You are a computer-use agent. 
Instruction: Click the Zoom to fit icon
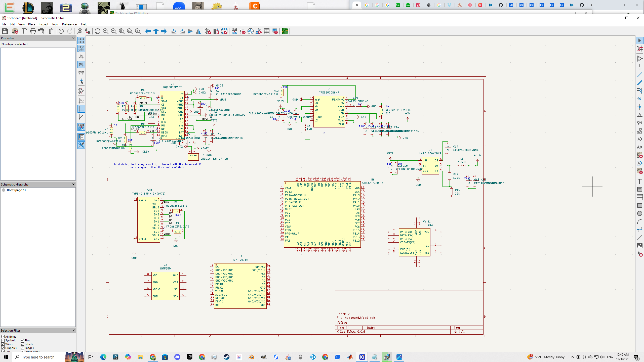(122, 31)
